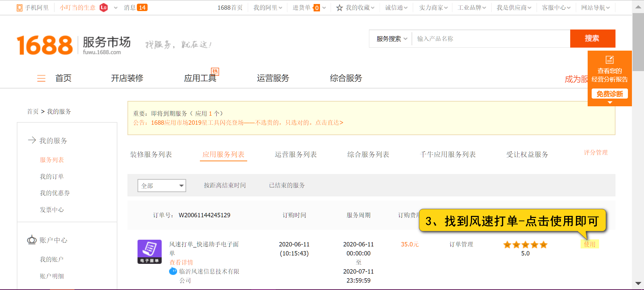Switch to the 应用服务列表 tab
This screenshot has width=644, height=290.
(223, 154)
